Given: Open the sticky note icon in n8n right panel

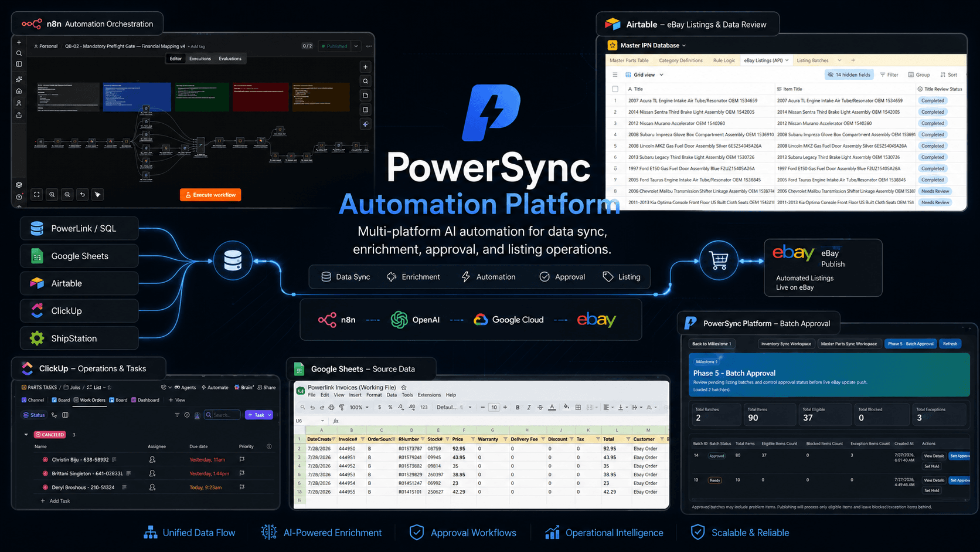Looking at the screenshot, I should coord(365,96).
